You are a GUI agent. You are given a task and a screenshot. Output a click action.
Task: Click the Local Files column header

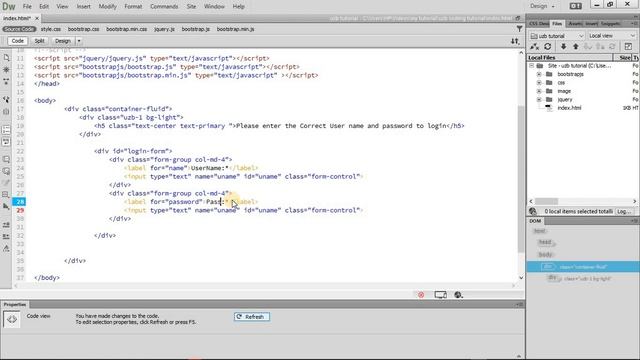[570, 58]
